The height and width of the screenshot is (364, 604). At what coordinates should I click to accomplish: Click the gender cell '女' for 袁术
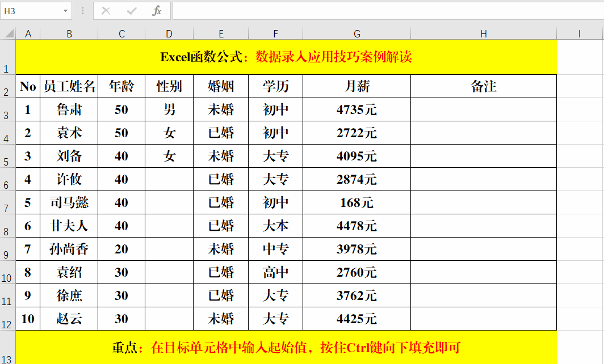169,133
